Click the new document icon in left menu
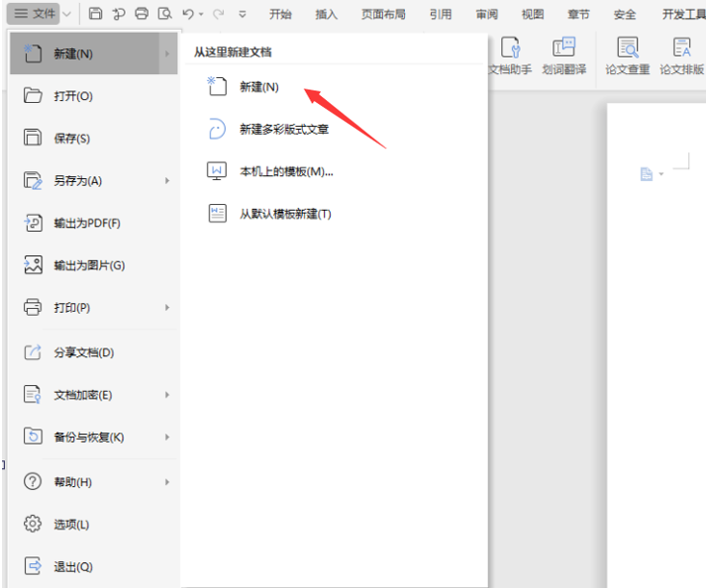 click(33, 53)
